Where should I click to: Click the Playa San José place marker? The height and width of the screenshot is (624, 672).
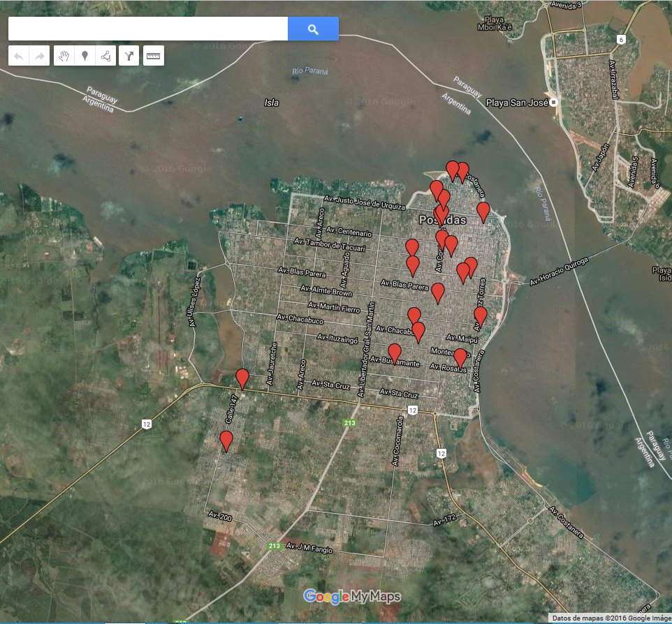click(553, 103)
